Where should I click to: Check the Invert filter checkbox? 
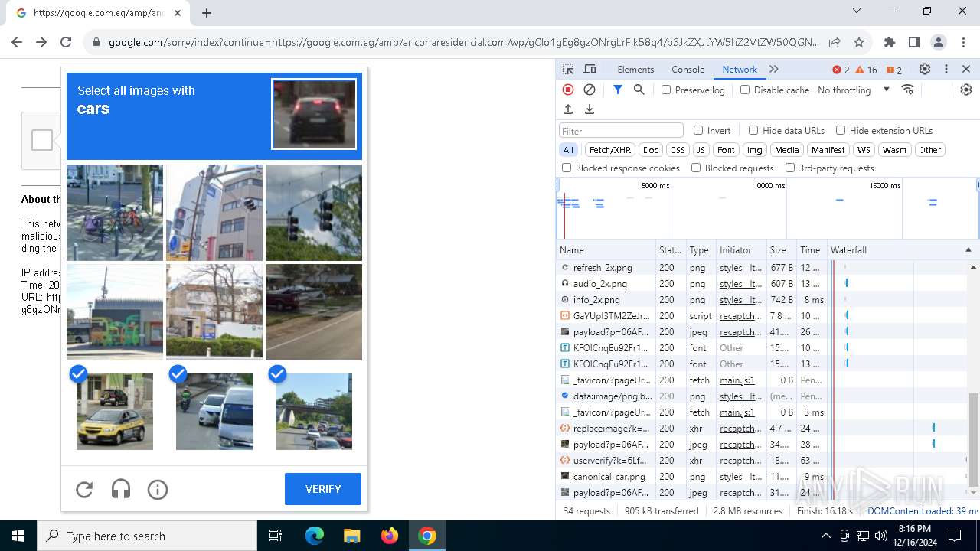pyautogui.click(x=698, y=130)
